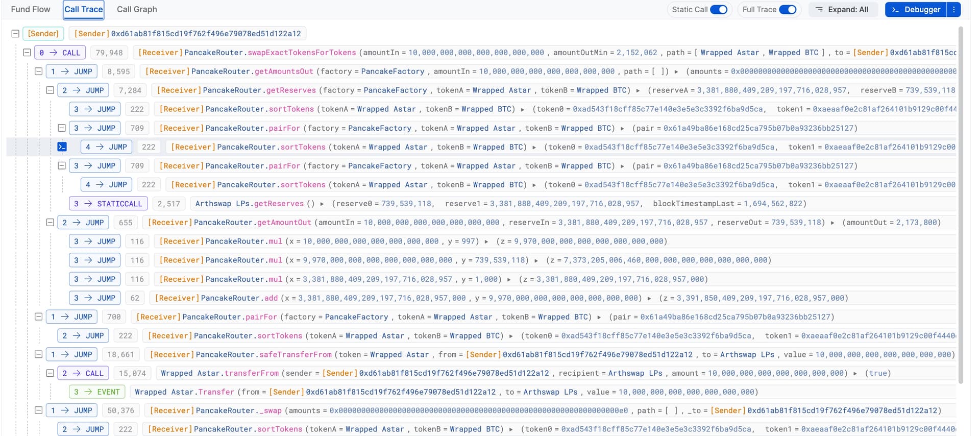The width and height of the screenshot is (980, 436).
Task: Click return arrow on getAmountOut row
Action: (x=832, y=223)
